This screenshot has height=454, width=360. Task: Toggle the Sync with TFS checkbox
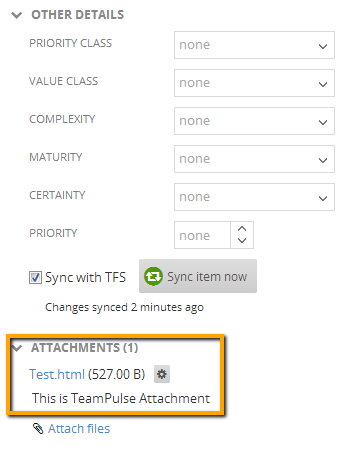click(35, 277)
